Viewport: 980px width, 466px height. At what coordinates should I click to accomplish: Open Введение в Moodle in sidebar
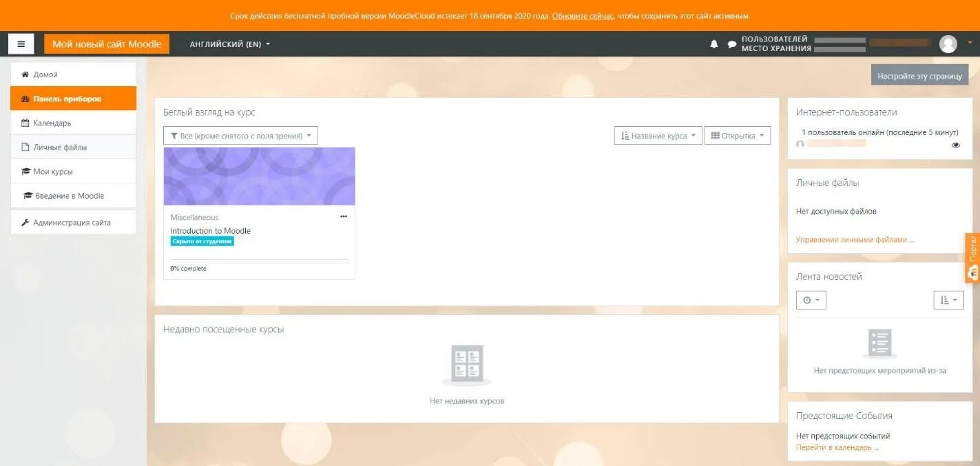73,195
